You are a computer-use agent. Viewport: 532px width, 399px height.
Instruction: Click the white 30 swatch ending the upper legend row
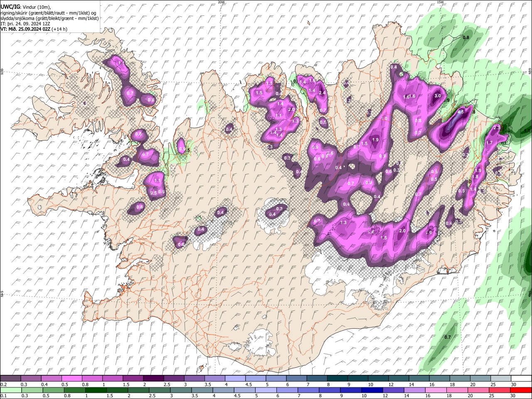point(521,379)
